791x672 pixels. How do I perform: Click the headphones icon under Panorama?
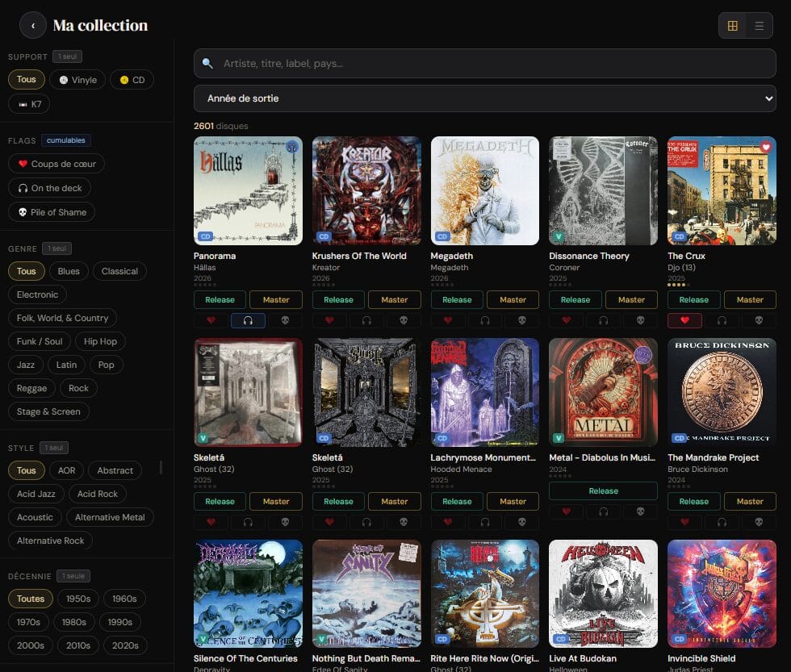coord(248,320)
